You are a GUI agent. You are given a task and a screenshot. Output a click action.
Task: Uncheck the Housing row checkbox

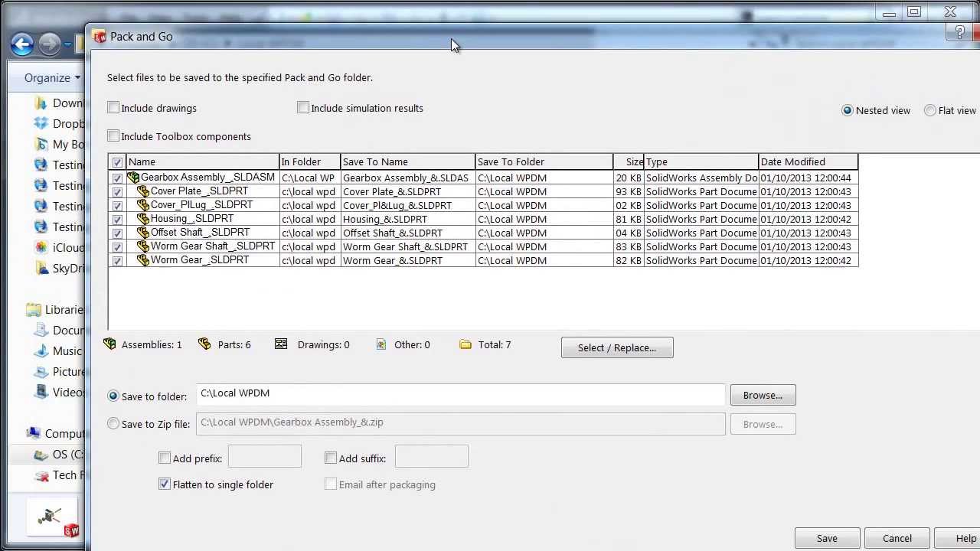pyautogui.click(x=117, y=219)
